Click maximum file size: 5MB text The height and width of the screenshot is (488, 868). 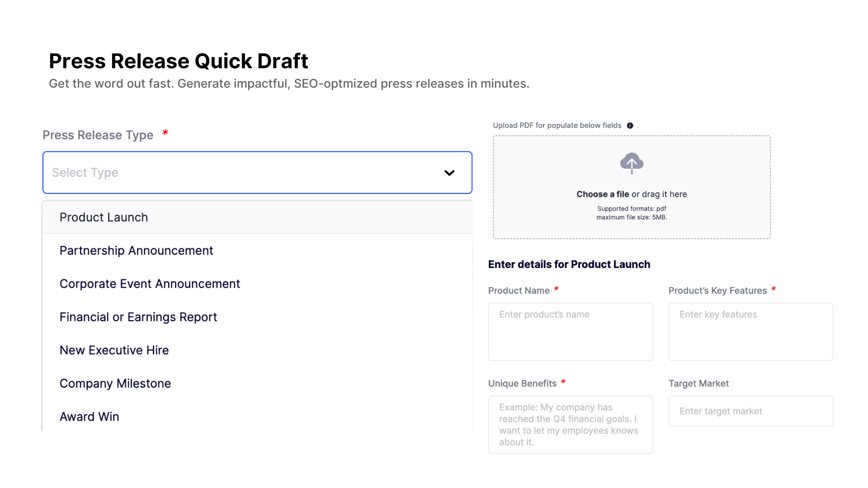point(632,217)
